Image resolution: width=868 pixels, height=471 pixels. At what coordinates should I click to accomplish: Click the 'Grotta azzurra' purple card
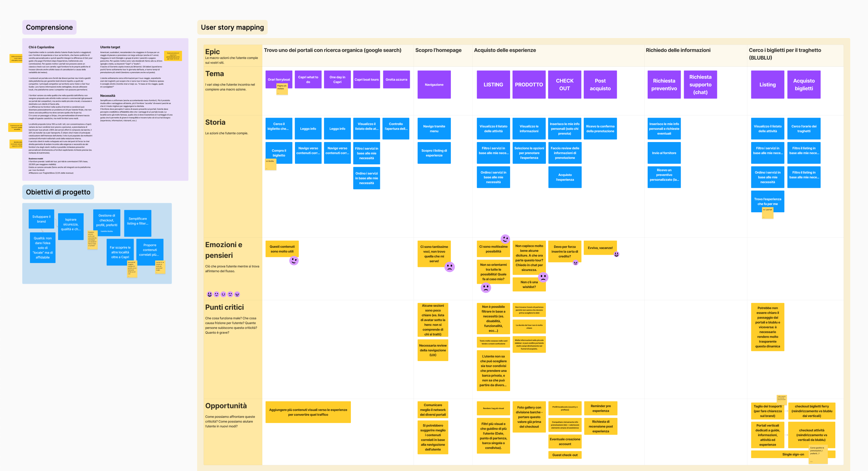click(396, 79)
